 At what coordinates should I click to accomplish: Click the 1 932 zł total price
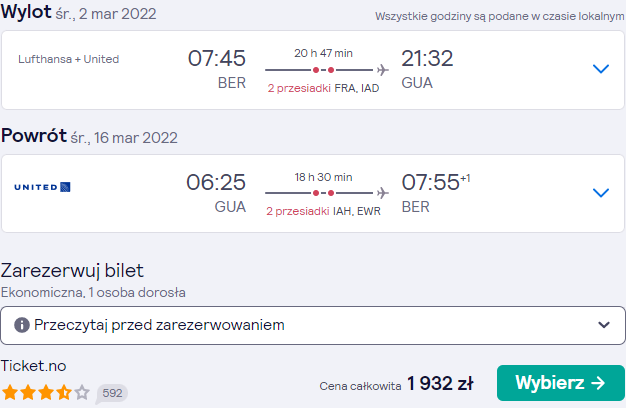point(440,384)
